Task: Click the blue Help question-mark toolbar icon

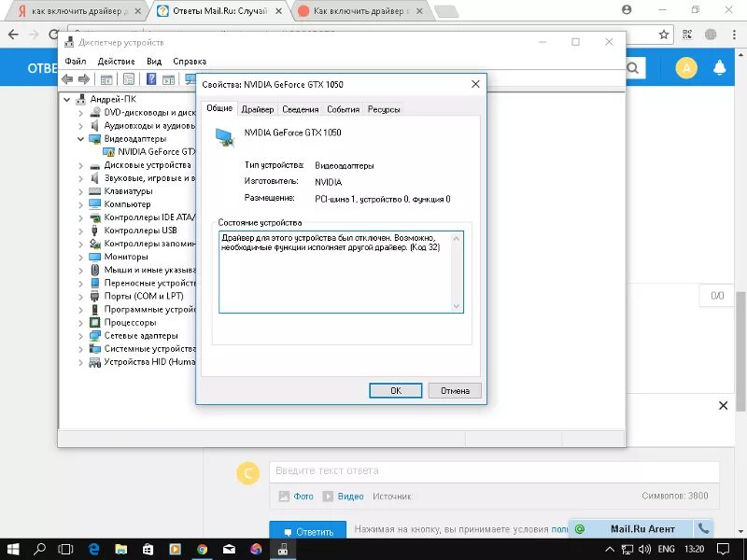Action: tap(151, 79)
